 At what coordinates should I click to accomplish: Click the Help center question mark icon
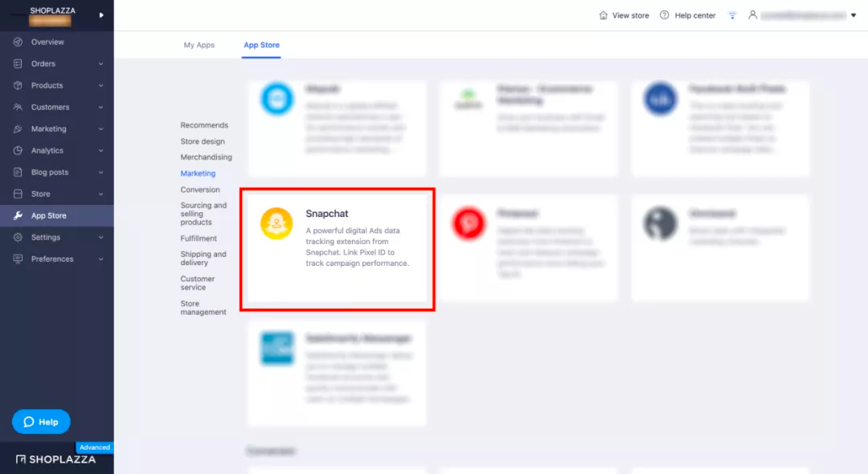(x=665, y=15)
